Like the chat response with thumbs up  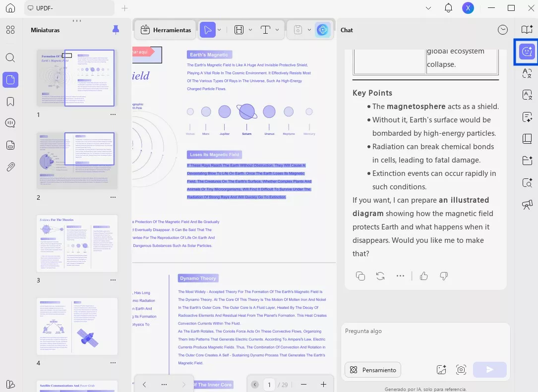(424, 276)
